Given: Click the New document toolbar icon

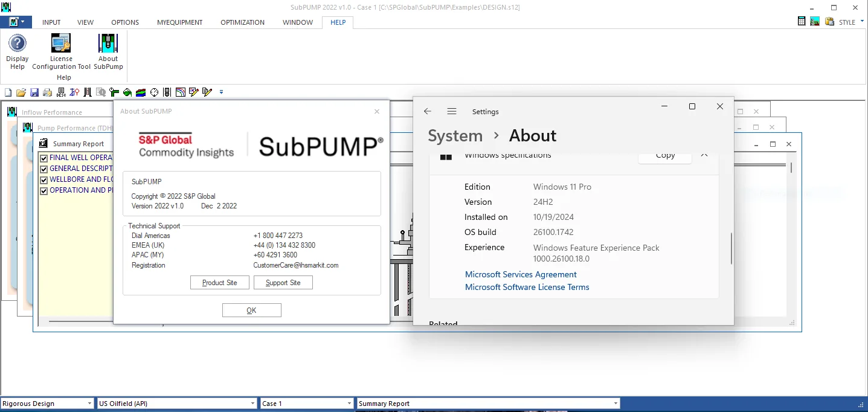Looking at the screenshot, I should click(8, 92).
